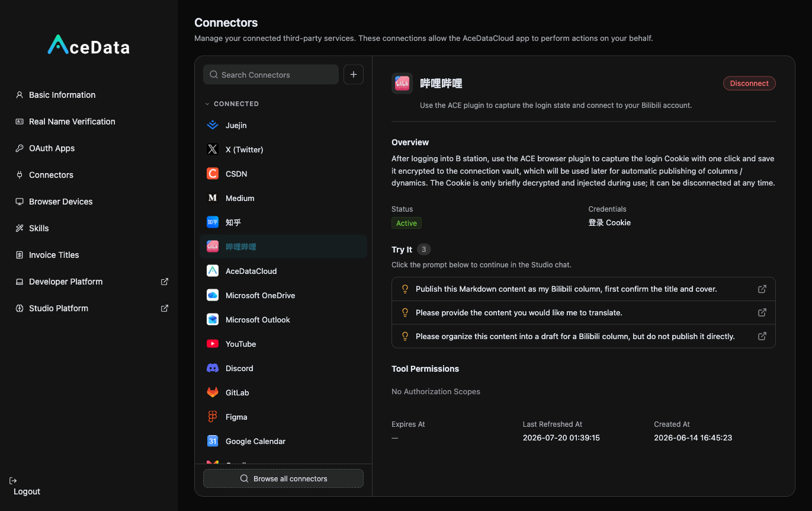Click the "登录 Cookie" credentials value

[609, 223]
